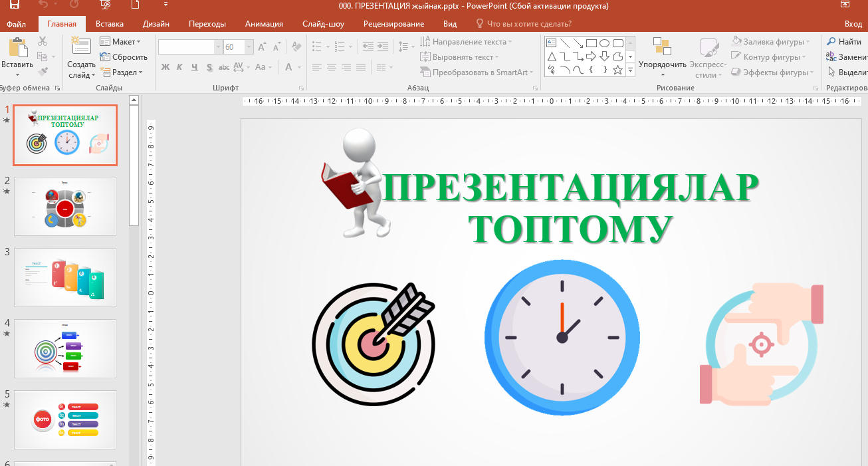Select slide 3 thumbnail
868x466 pixels.
[65, 277]
